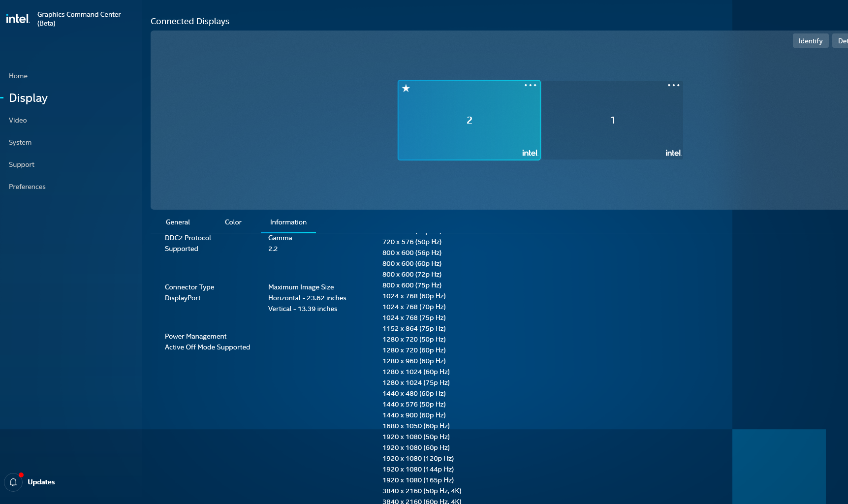Screen dimensions: 848x504
Task: Click the 800 x 600 (72p Hz) mode
Action: point(412,274)
